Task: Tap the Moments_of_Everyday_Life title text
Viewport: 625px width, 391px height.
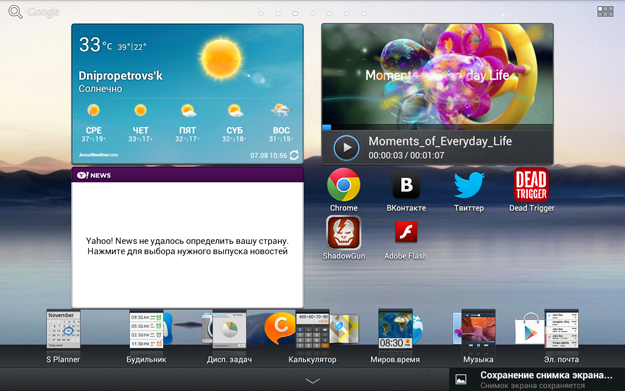Action: coord(440,141)
